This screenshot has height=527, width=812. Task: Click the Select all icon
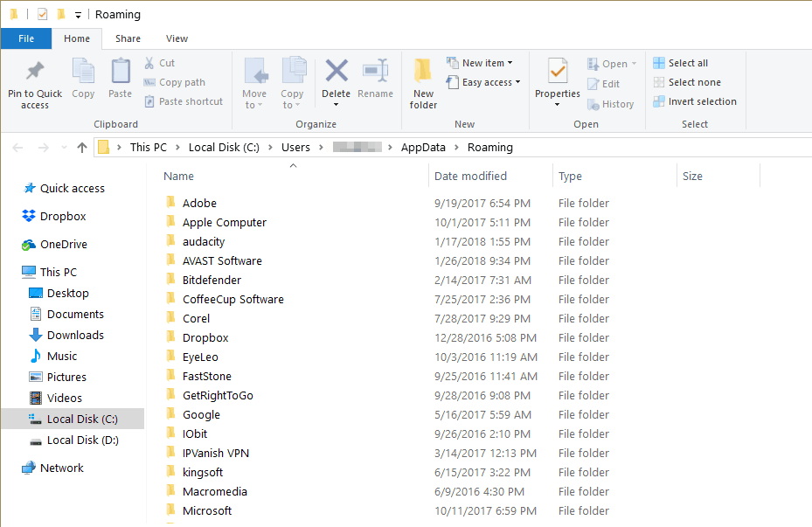(659, 63)
